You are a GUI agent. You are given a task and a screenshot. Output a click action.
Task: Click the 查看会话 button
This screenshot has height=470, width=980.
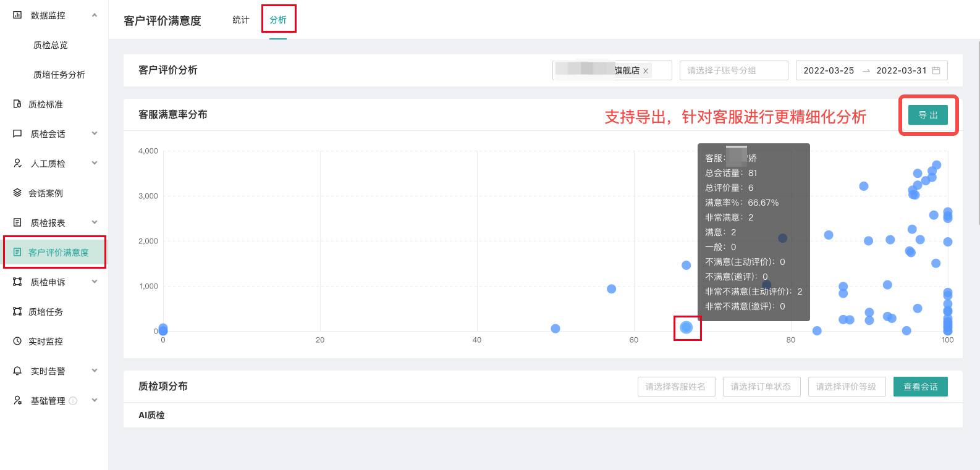click(921, 387)
